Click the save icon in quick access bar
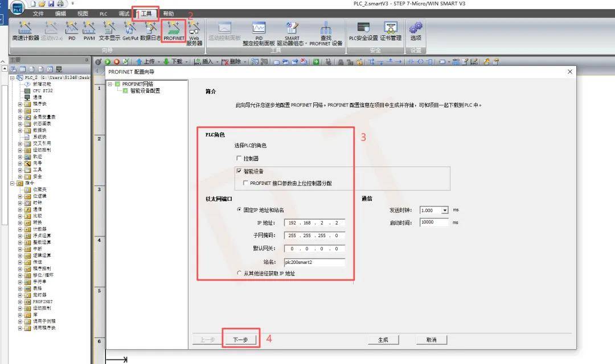The height and width of the screenshot is (364, 615). [x=51, y=4]
